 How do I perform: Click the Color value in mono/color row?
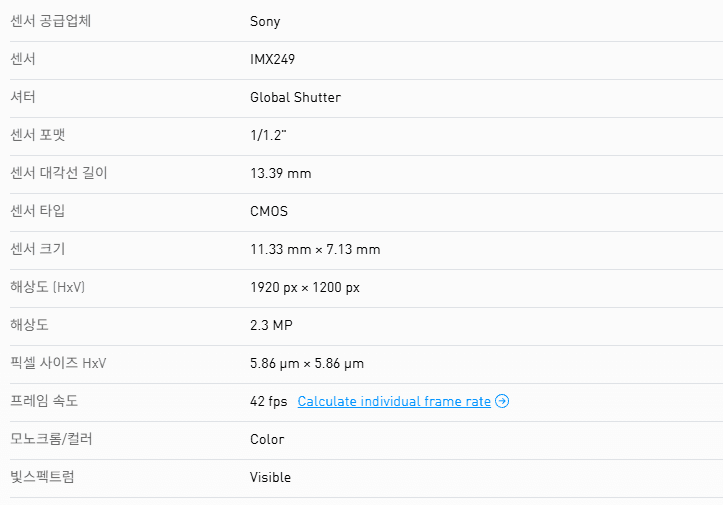[x=267, y=439]
